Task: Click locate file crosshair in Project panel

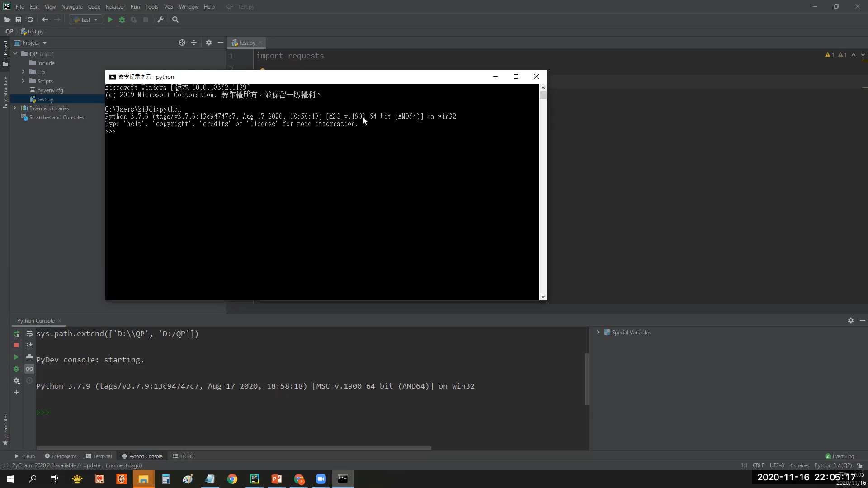Action: click(x=182, y=42)
